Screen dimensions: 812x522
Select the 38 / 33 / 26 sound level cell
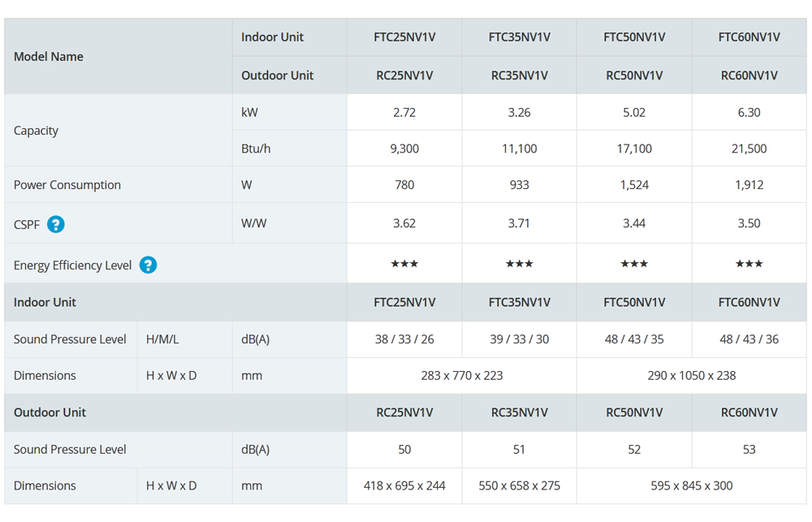point(404,339)
